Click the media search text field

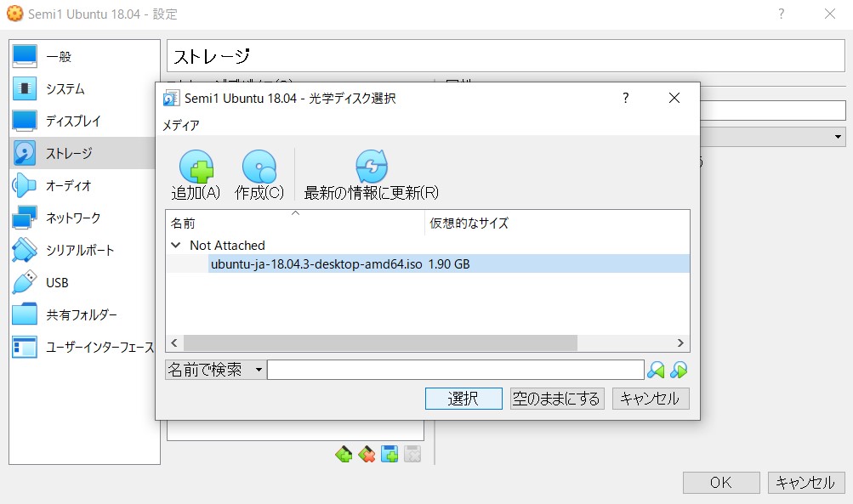[456, 371]
